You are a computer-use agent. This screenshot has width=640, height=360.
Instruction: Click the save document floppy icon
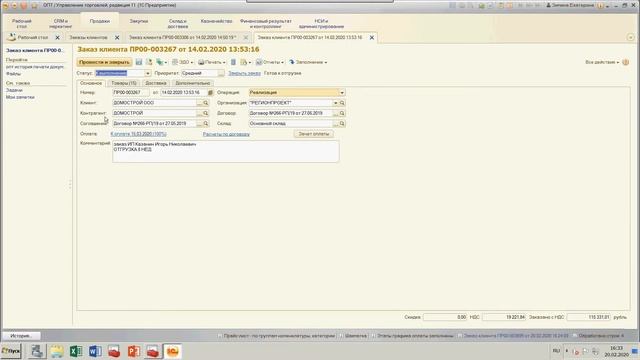pyautogui.click(x=139, y=62)
